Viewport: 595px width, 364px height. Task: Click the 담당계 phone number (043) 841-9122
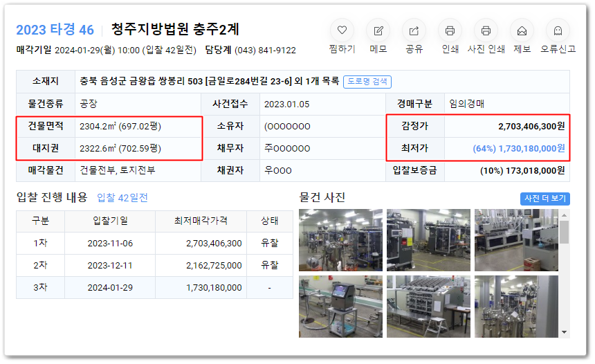[265, 50]
